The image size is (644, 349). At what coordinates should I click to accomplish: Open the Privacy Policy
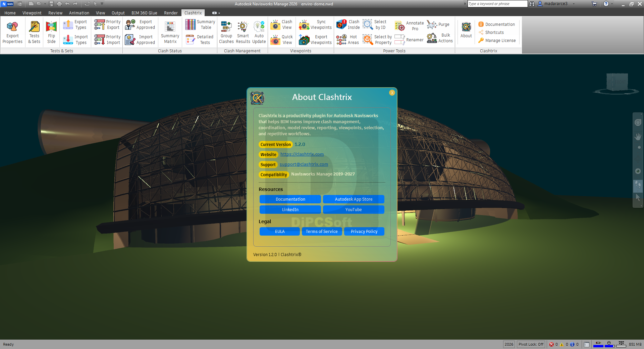pyautogui.click(x=364, y=232)
